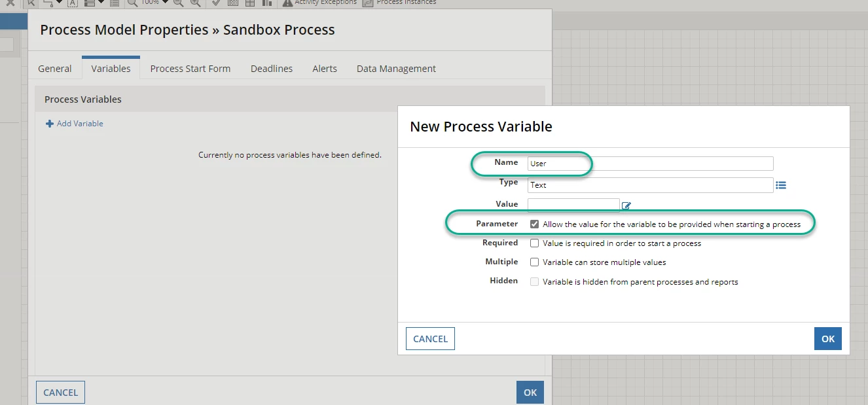Select the pointer tool in the top toolbar
This screenshot has height=405, width=868.
tap(31, 3)
